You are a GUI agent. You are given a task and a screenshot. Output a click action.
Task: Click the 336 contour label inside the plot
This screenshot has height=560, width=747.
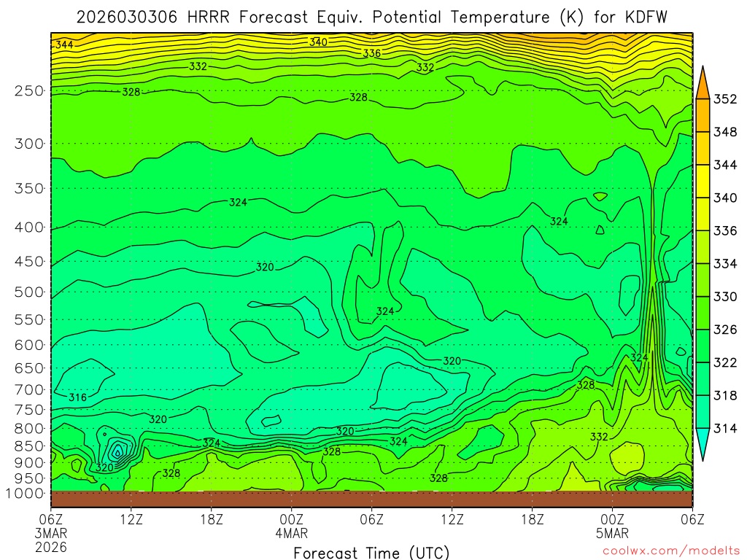pos(371,53)
